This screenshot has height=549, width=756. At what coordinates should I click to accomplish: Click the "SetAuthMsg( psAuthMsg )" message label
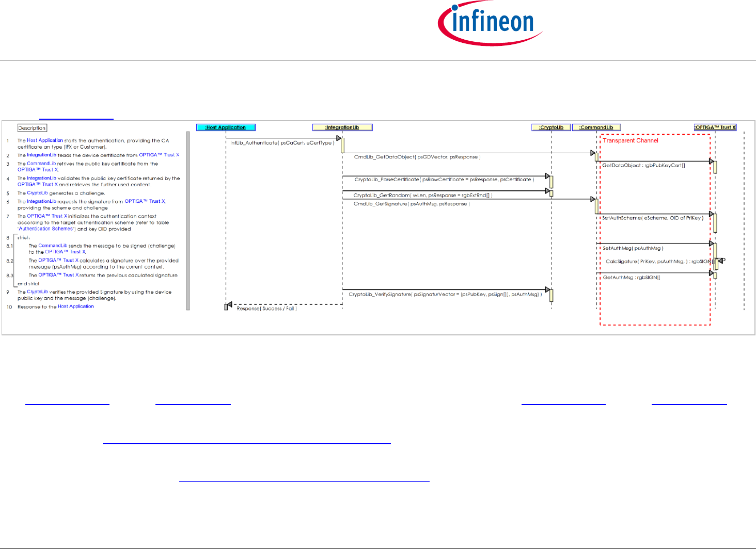633,248
